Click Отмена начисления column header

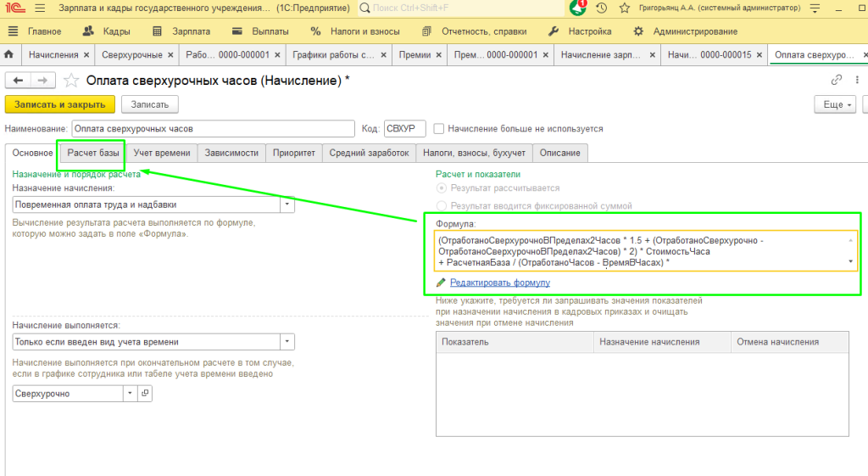pyautogui.click(x=790, y=342)
